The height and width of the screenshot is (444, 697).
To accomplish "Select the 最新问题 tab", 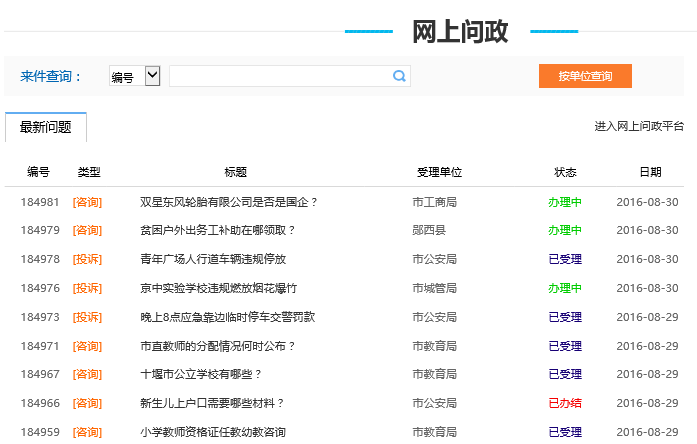I will (x=46, y=127).
